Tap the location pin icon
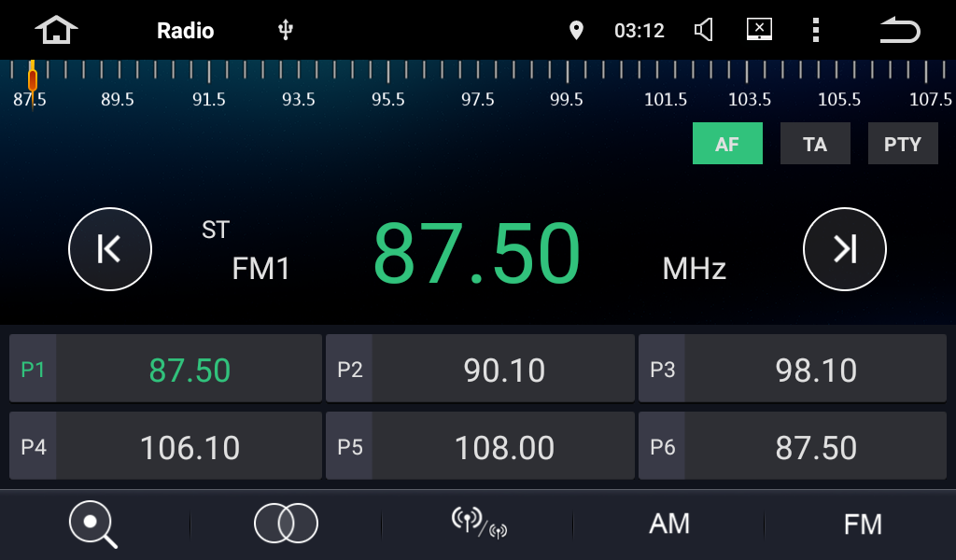Screen dimensions: 956x560 coord(576,31)
